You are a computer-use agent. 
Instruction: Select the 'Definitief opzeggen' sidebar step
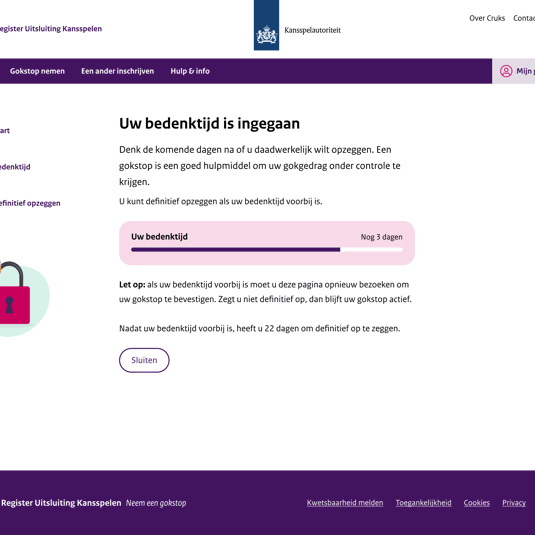click(30, 203)
